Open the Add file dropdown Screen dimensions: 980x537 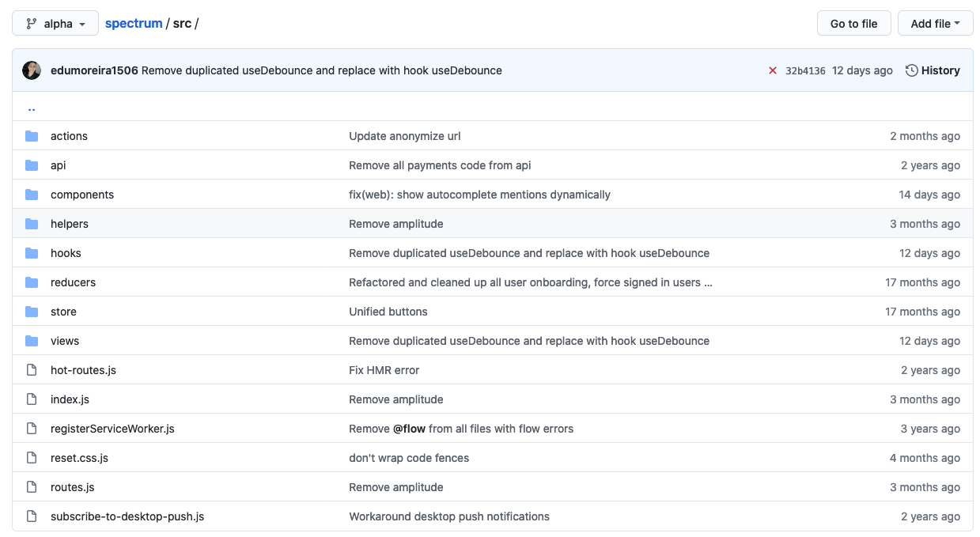(935, 23)
